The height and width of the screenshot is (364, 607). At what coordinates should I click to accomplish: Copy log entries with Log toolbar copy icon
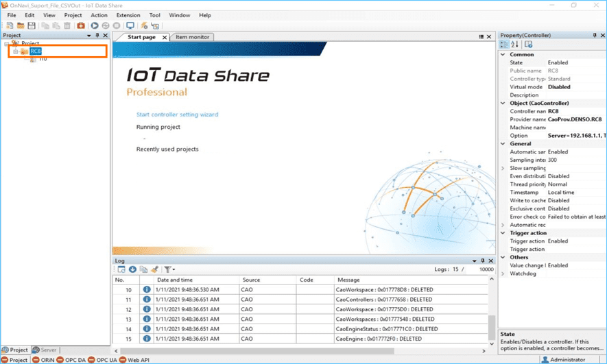(x=143, y=269)
